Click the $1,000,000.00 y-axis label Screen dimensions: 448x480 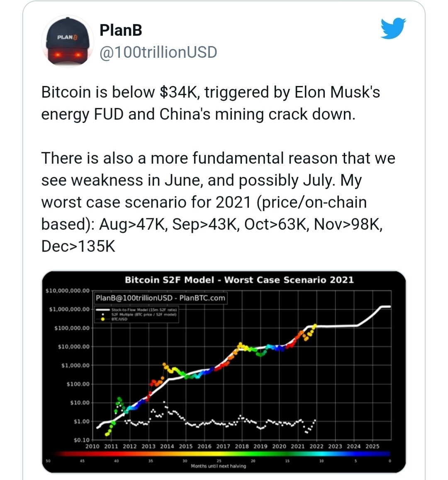(69, 309)
